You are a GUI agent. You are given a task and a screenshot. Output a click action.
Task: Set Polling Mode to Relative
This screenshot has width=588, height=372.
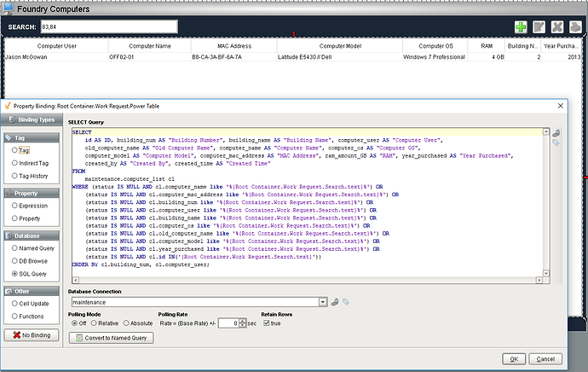click(x=94, y=323)
